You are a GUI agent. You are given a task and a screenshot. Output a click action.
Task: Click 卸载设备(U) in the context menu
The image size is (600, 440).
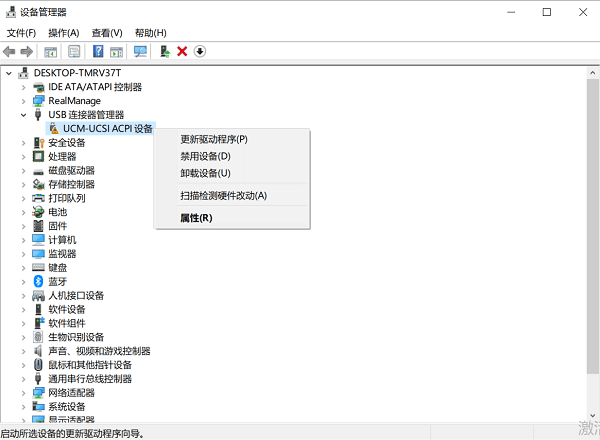click(x=205, y=173)
